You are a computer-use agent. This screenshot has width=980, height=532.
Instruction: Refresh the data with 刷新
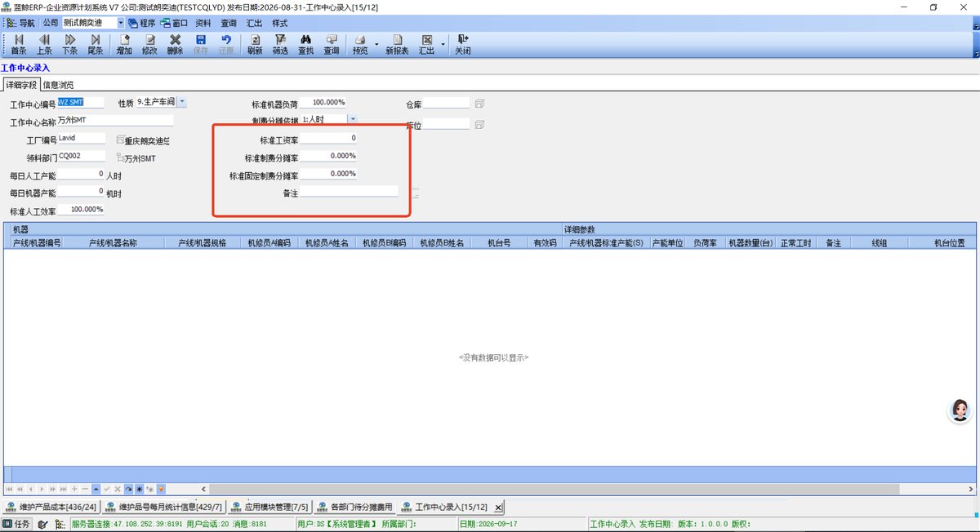(255, 44)
